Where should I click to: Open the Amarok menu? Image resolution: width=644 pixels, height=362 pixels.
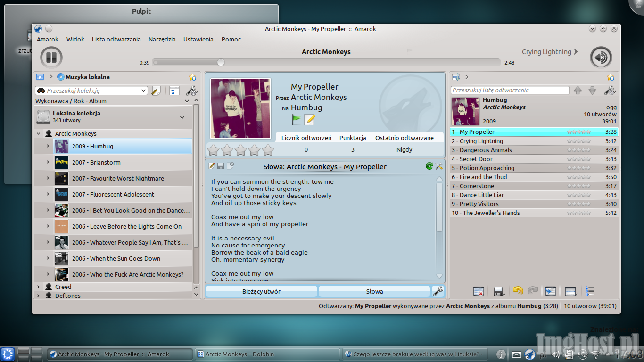(x=48, y=40)
